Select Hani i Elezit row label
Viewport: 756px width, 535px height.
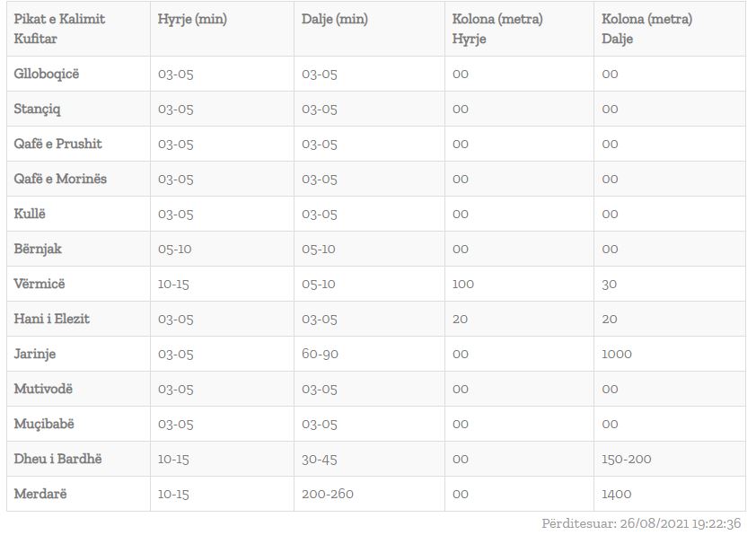pyautogui.click(x=52, y=319)
